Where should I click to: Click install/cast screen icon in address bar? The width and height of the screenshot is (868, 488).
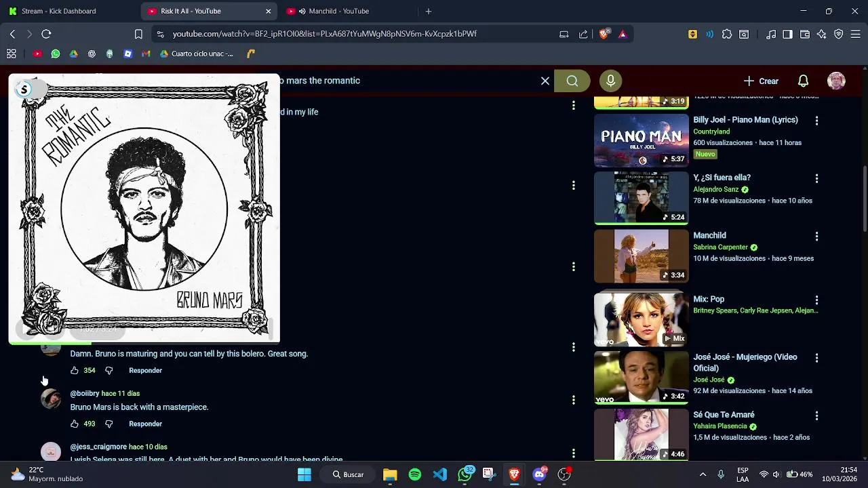pyautogui.click(x=564, y=34)
